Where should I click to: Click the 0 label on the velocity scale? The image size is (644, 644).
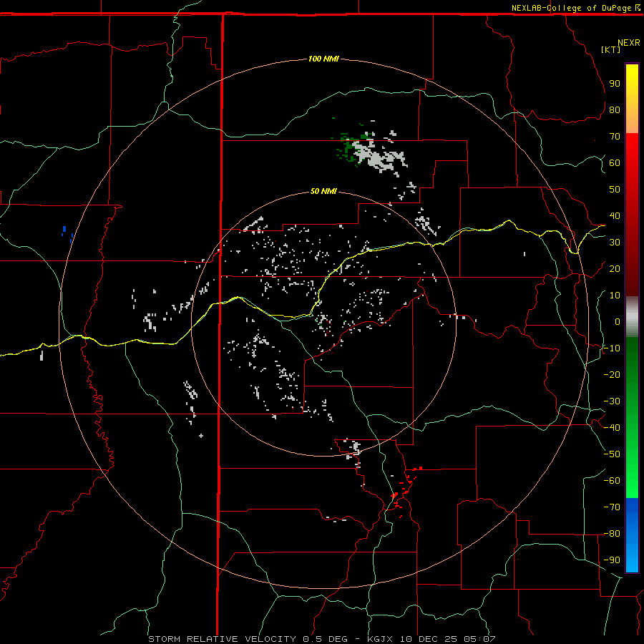pyautogui.click(x=618, y=322)
